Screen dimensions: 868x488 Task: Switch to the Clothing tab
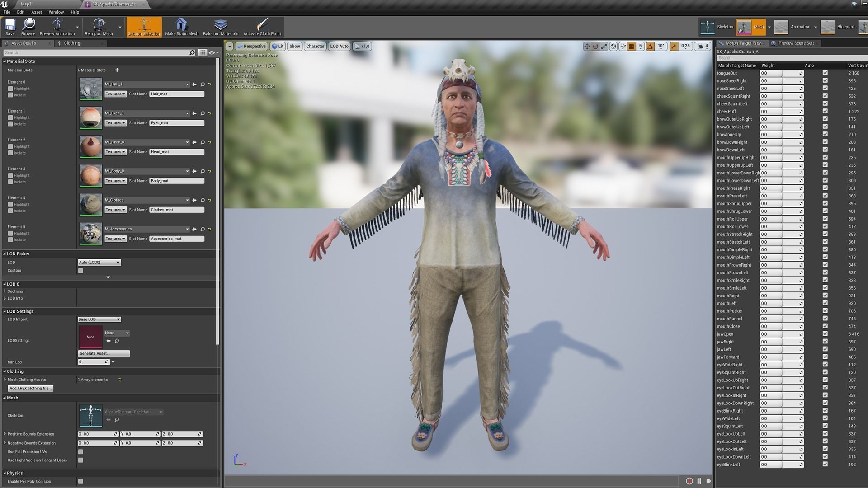(72, 43)
